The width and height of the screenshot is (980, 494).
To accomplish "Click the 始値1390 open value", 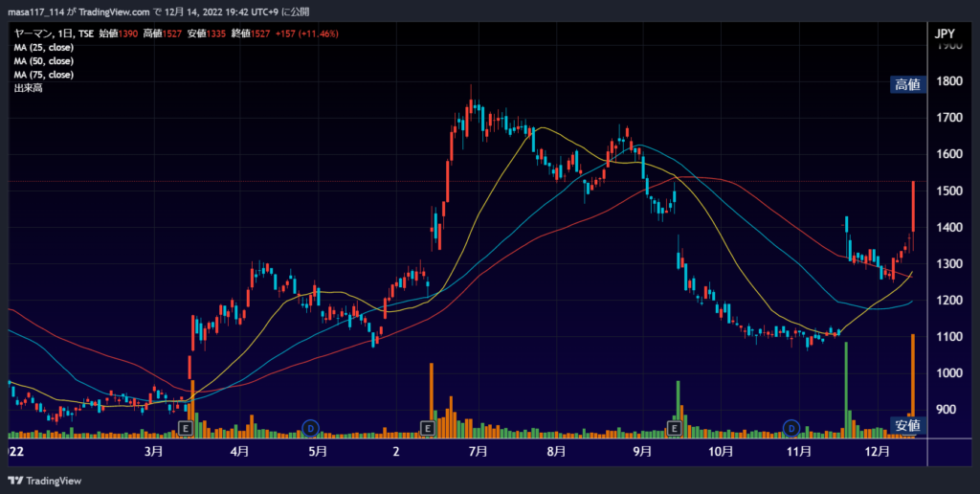I will click(118, 34).
